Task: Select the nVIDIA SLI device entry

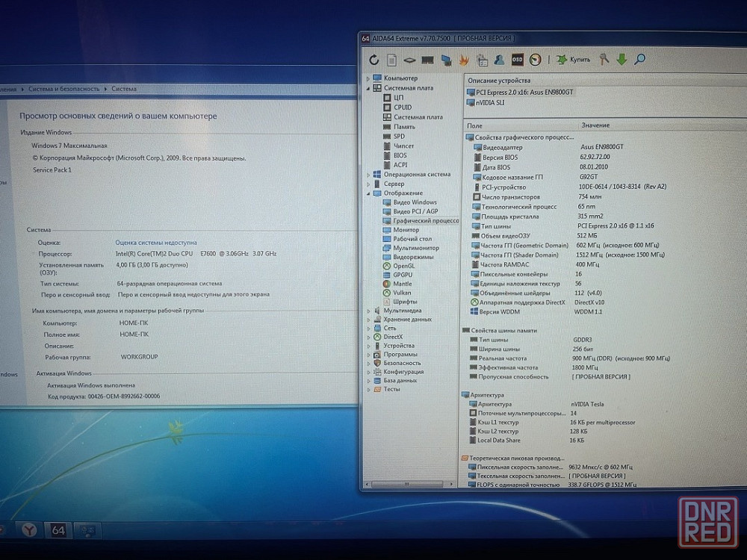Action: pos(486,102)
